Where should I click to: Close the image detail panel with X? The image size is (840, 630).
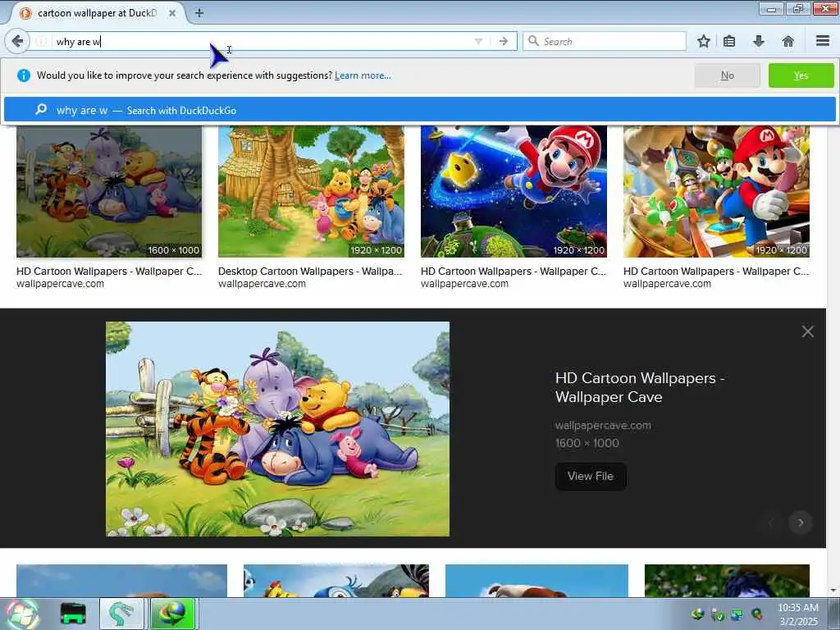click(807, 331)
